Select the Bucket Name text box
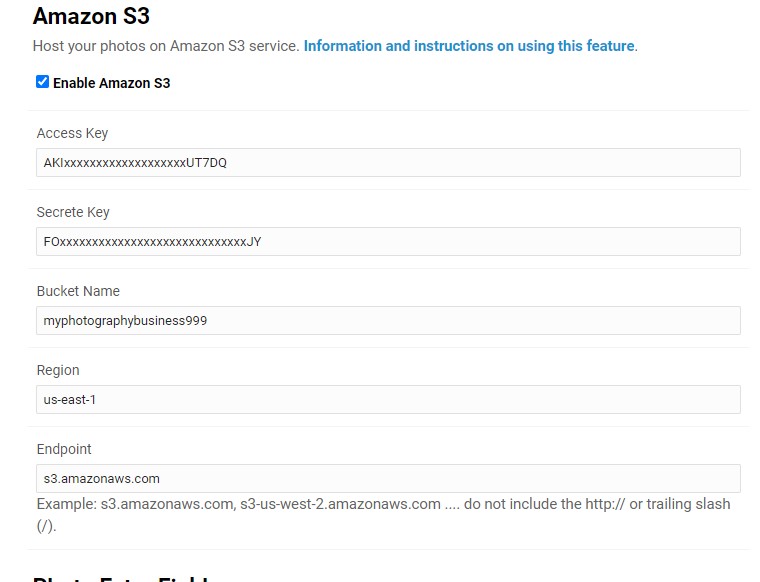The height and width of the screenshot is (582, 760). [x=388, y=320]
